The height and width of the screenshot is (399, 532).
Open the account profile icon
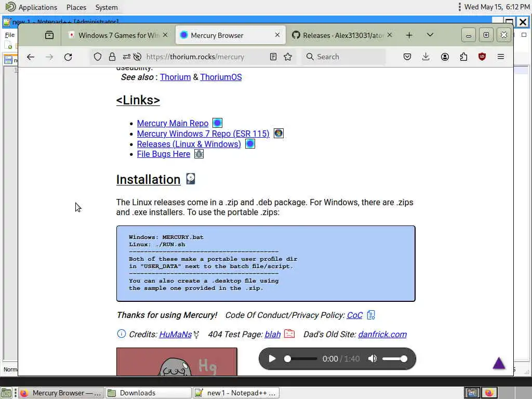[445, 57]
